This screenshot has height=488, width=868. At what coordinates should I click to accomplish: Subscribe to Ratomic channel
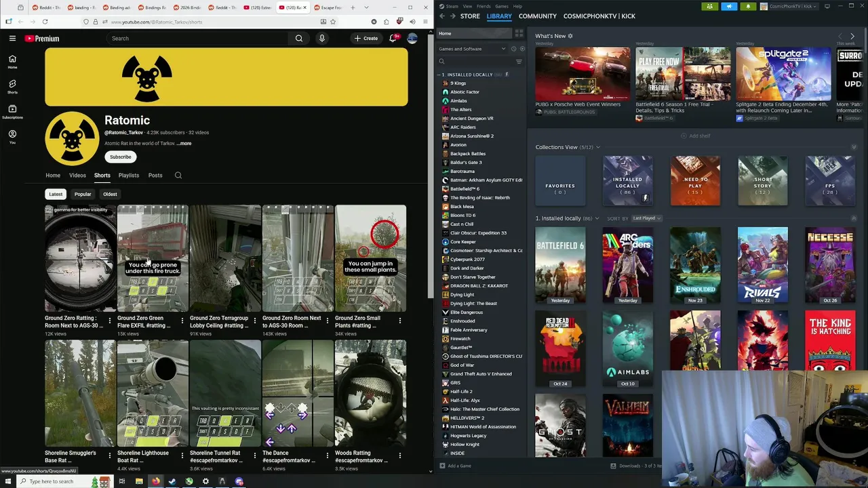coord(121,157)
